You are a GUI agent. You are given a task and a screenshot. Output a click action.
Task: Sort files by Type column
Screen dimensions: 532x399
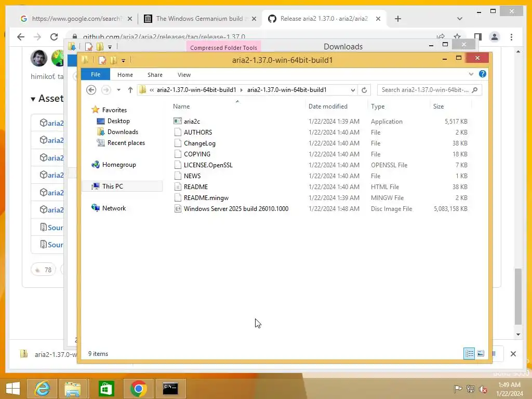click(378, 106)
